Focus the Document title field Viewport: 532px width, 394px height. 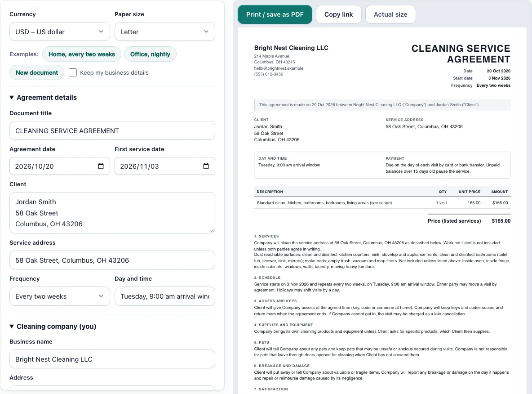tap(112, 131)
